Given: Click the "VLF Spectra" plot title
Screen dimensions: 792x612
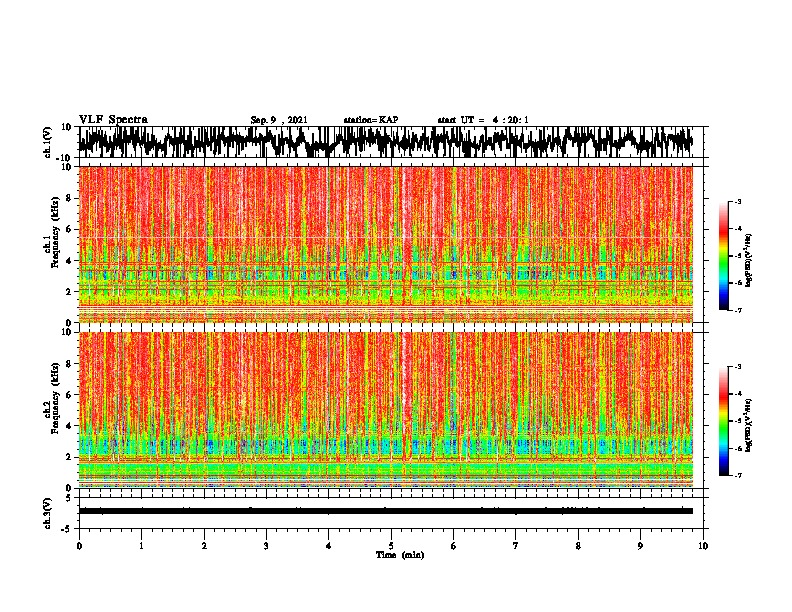Looking at the screenshot, I should [113, 120].
